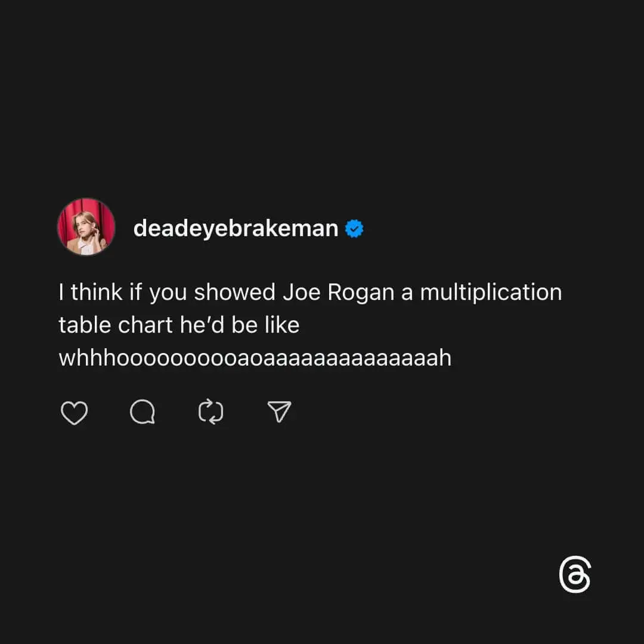Open deadeyebrakeman's profile picture
This screenshot has height=644, width=644.
coord(86,227)
